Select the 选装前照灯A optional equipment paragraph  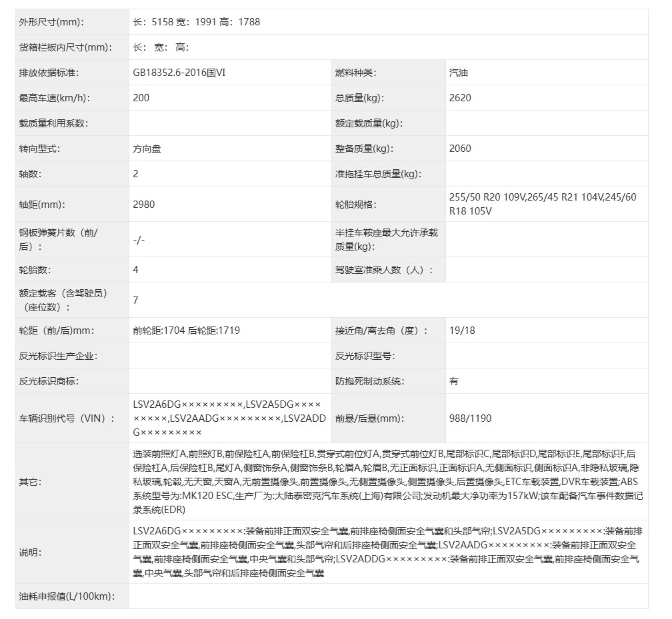pos(388,482)
